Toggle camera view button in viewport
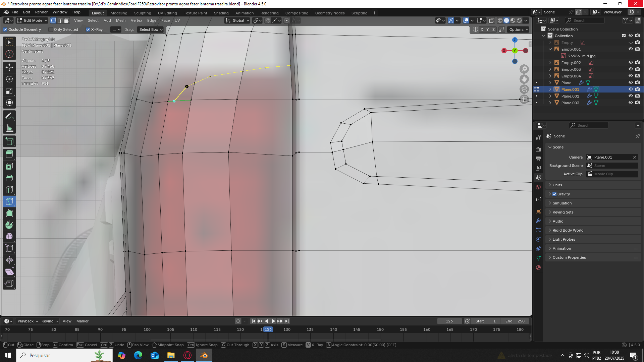The width and height of the screenshot is (644, 362). click(524, 89)
